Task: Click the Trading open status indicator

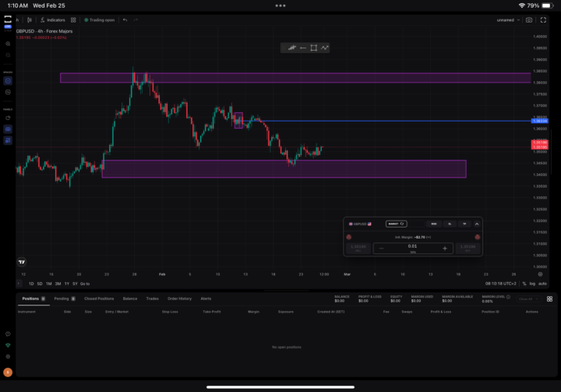Action: tap(100, 20)
